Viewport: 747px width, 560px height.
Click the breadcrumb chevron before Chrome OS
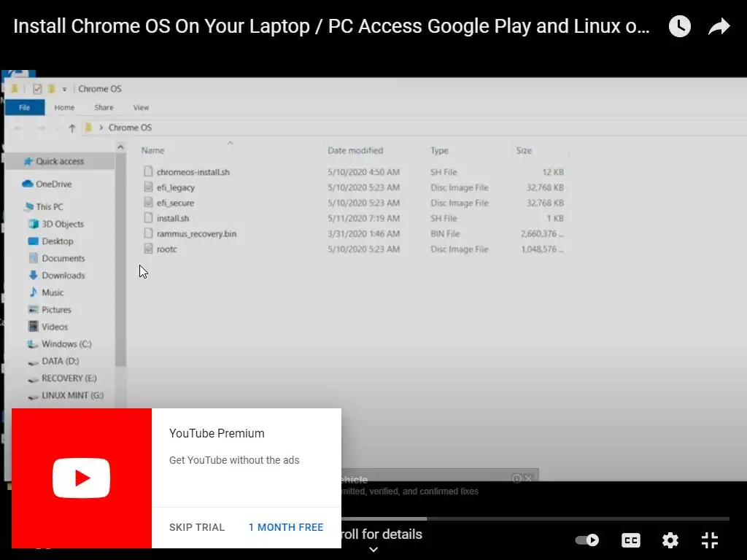click(101, 128)
